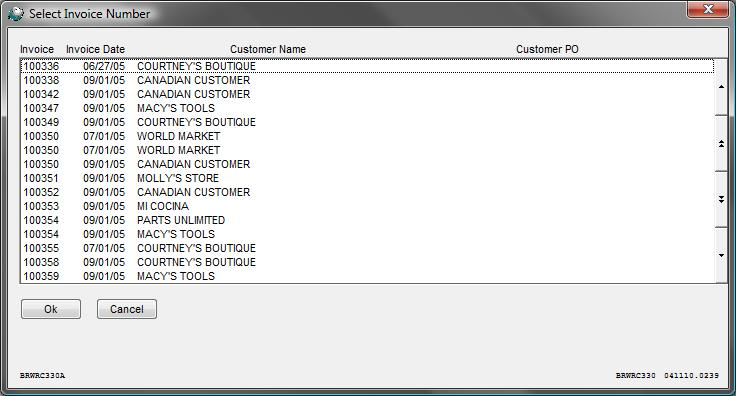Select invoice 100336 Courtney's Boutique row
This screenshot has height=396, width=736.
[367, 66]
